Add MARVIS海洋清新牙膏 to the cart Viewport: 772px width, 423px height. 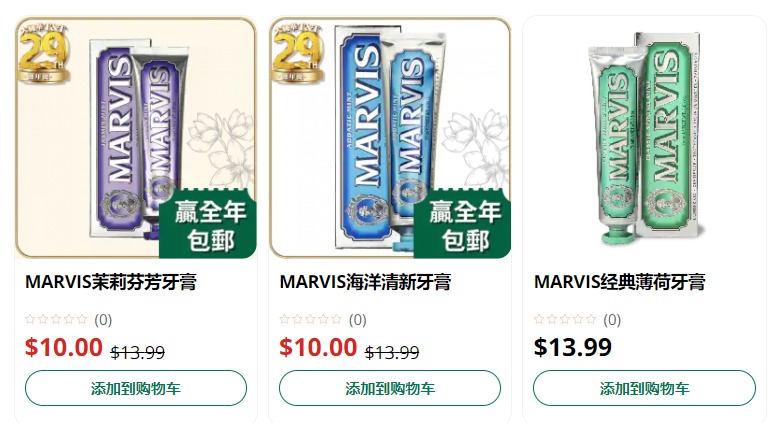390,388
